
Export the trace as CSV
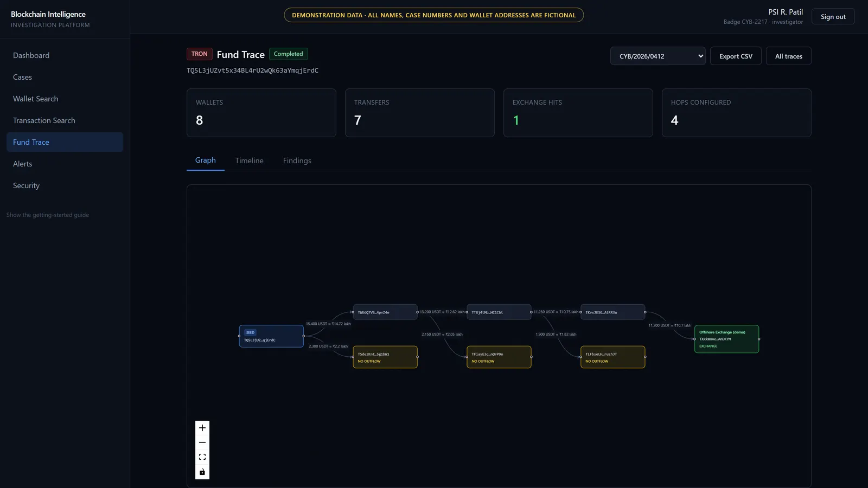(736, 56)
